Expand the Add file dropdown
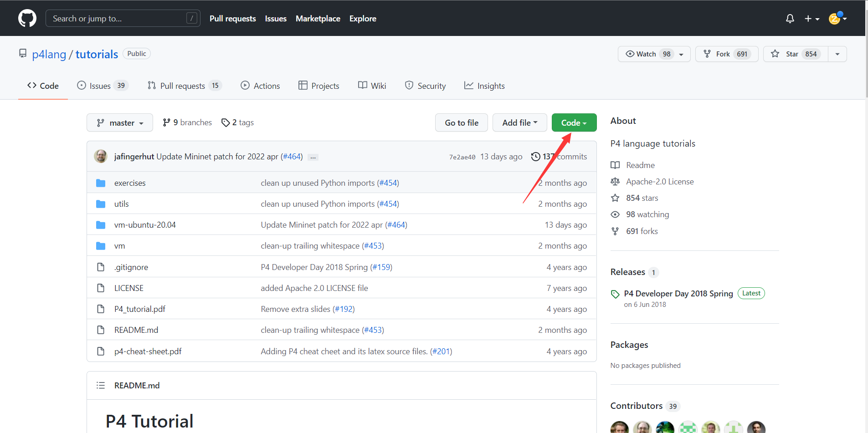868x433 pixels. (x=520, y=123)
